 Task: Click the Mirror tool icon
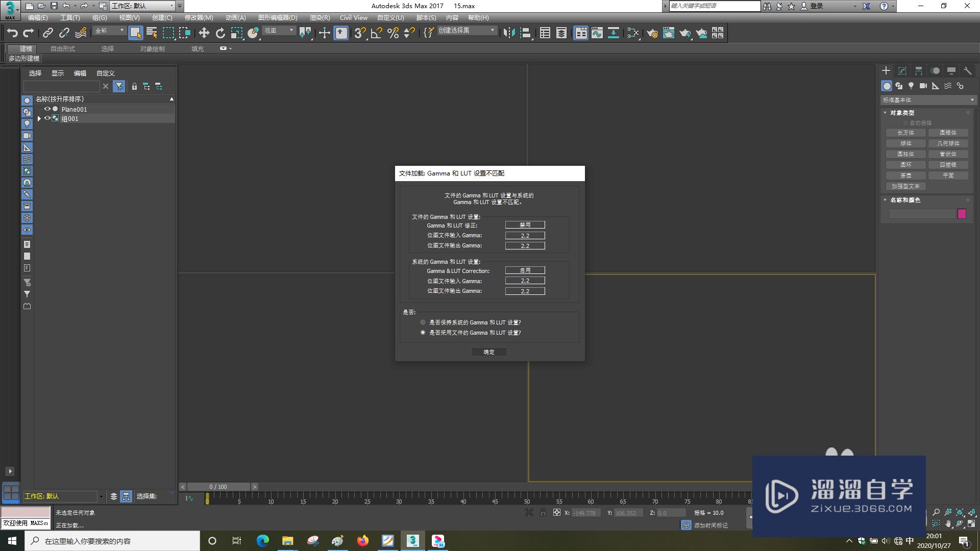point(509,33)
